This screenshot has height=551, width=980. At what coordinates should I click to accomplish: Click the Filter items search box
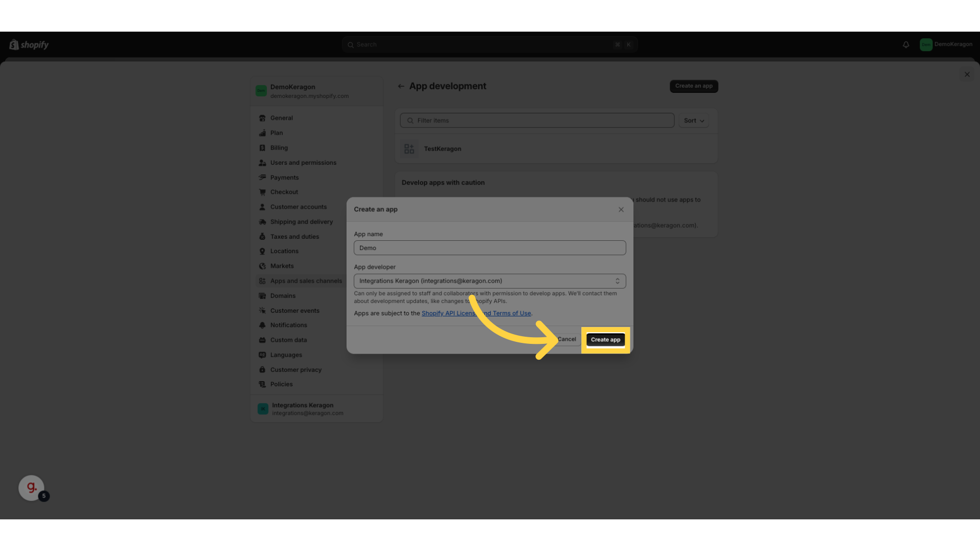pyautogui.click(x=537, y=120)
